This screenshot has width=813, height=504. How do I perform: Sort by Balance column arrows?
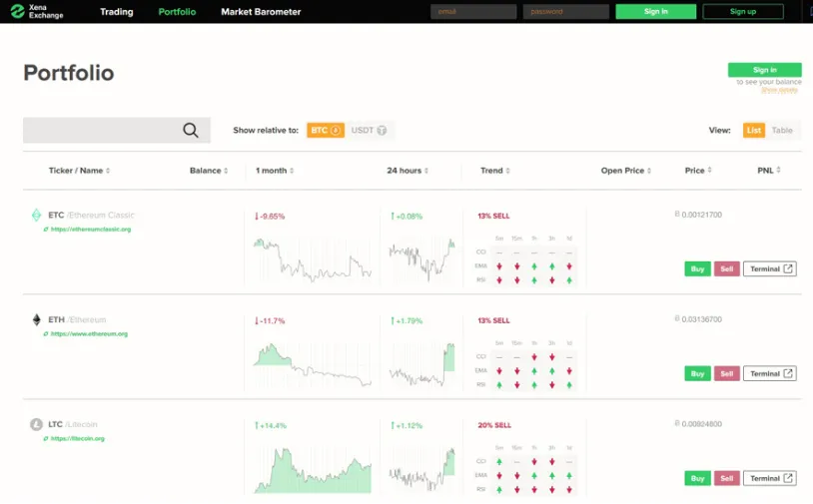(x=226, y=171)
